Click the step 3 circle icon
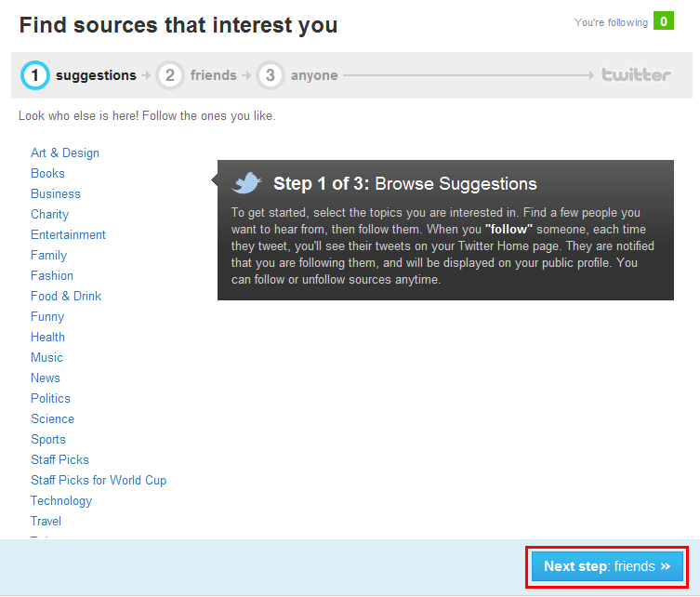Viewport: 700px width, 597px height. 271,75
